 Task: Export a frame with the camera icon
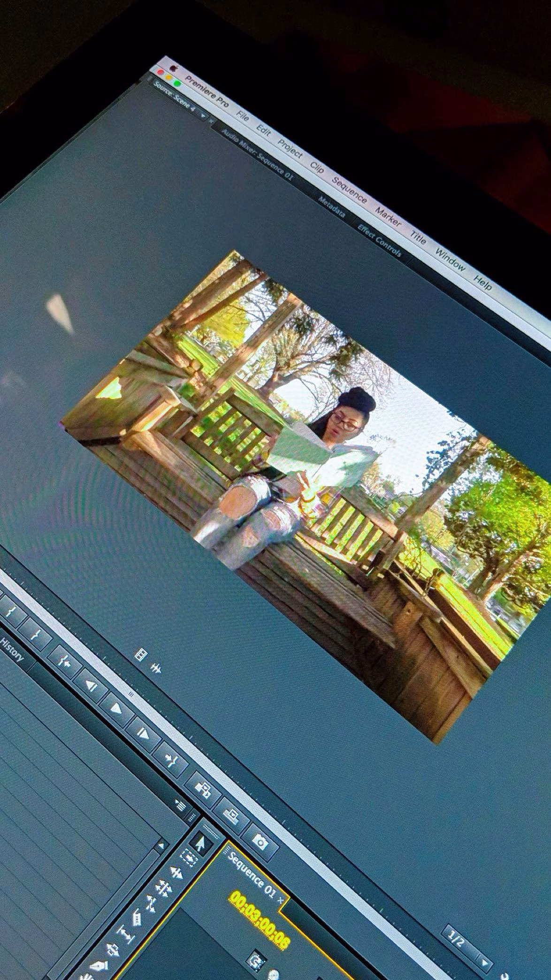[261, 842]
